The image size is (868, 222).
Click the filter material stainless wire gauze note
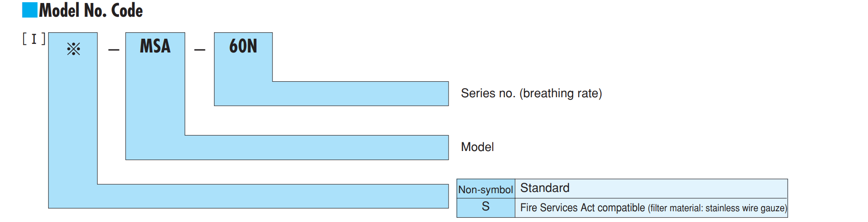coord(718,208)
